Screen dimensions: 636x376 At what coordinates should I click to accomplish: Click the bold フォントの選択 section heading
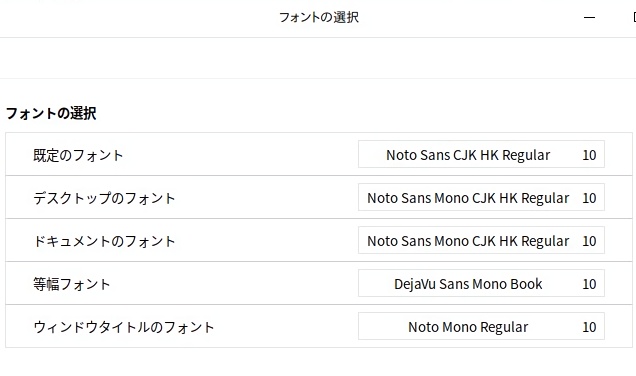[51, 113]
